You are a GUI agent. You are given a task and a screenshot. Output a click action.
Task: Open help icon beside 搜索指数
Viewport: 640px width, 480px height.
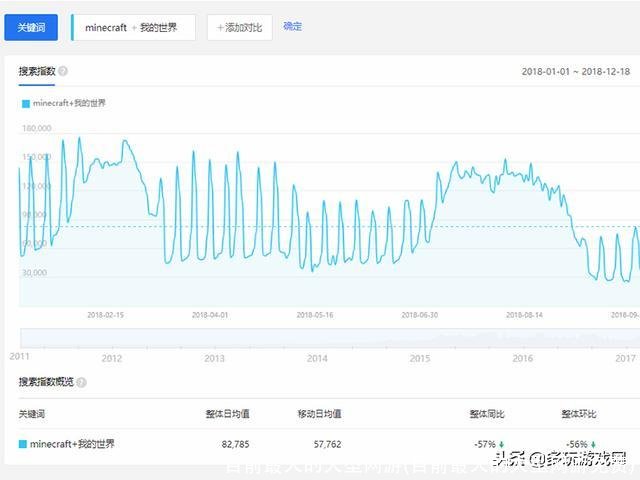pos(63,72)
